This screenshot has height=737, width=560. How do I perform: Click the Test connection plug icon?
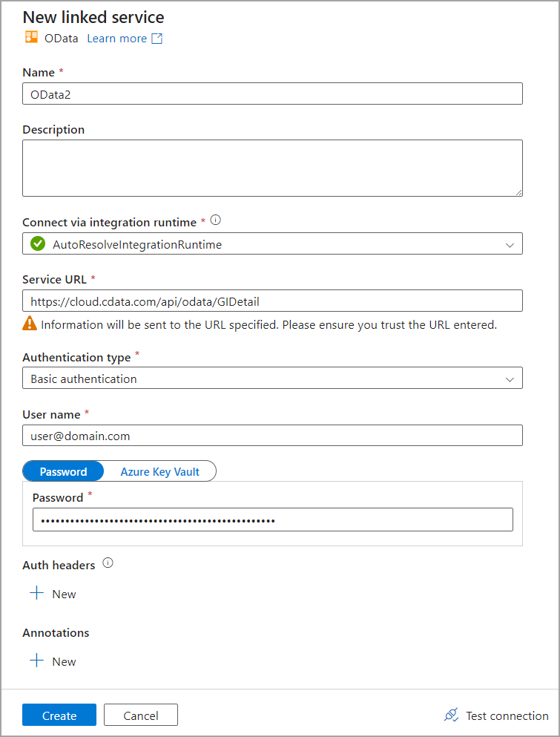click(x=451, y=715)
